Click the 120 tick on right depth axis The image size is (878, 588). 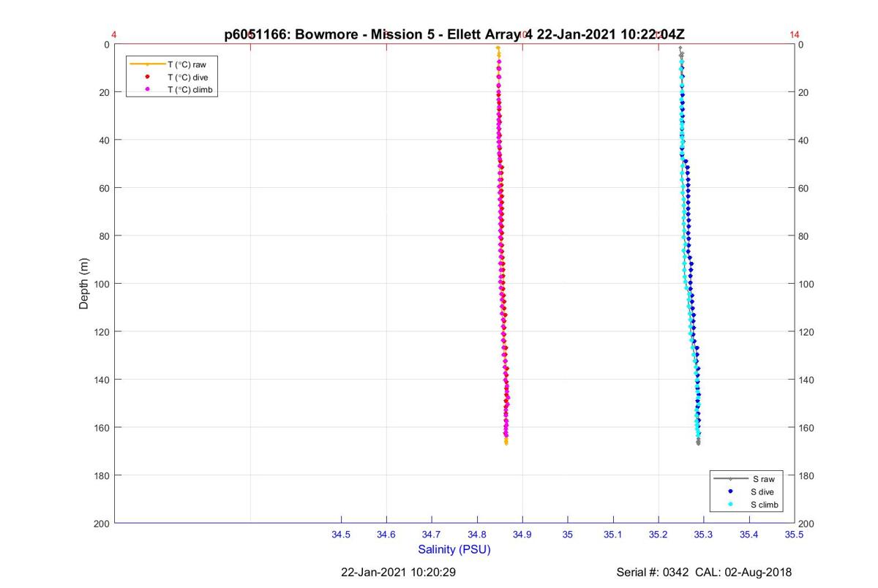click(808, 332)
